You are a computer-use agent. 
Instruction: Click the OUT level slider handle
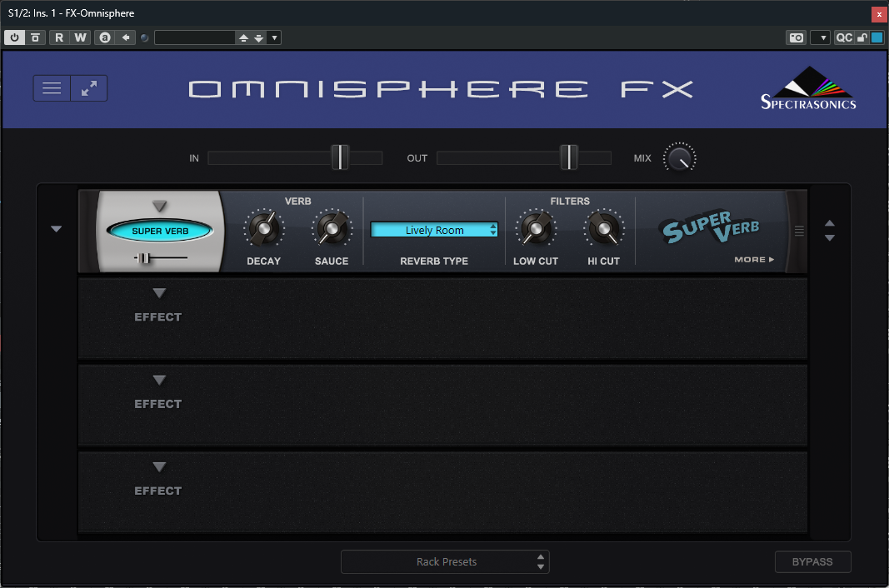tap(569, 157)
